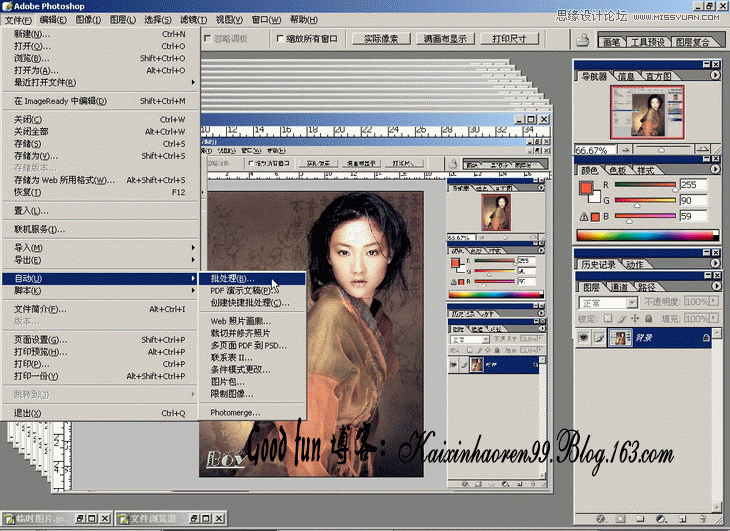Click the foreground color swatch in Color panel
730x531 pixels.
(586, 188)
